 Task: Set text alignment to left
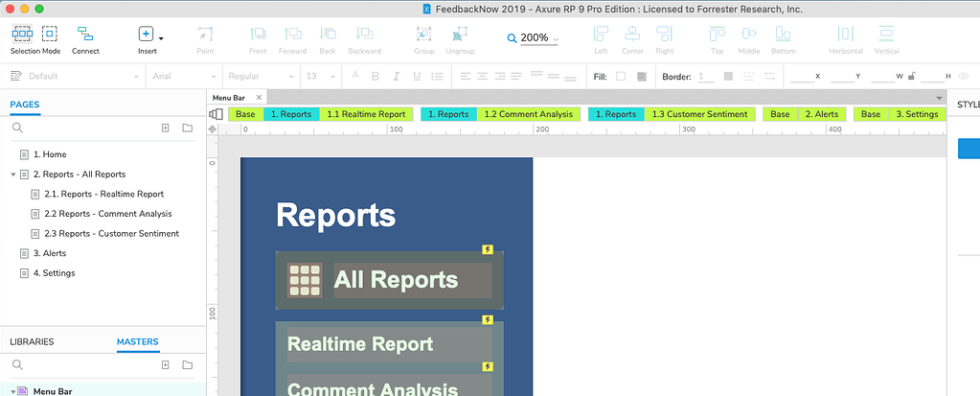coord(466,77)
